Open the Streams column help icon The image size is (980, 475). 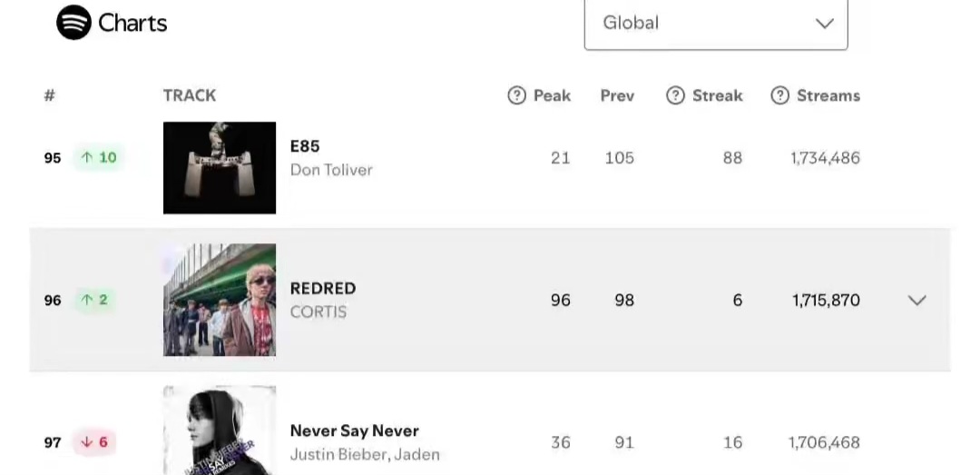click(779, 95)
